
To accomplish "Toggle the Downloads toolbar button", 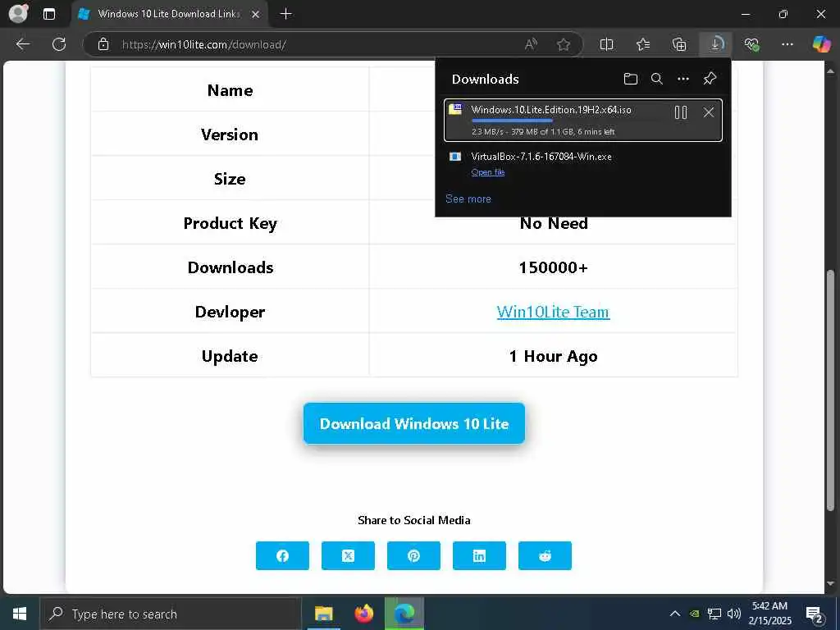I will (x=715, y=44).
